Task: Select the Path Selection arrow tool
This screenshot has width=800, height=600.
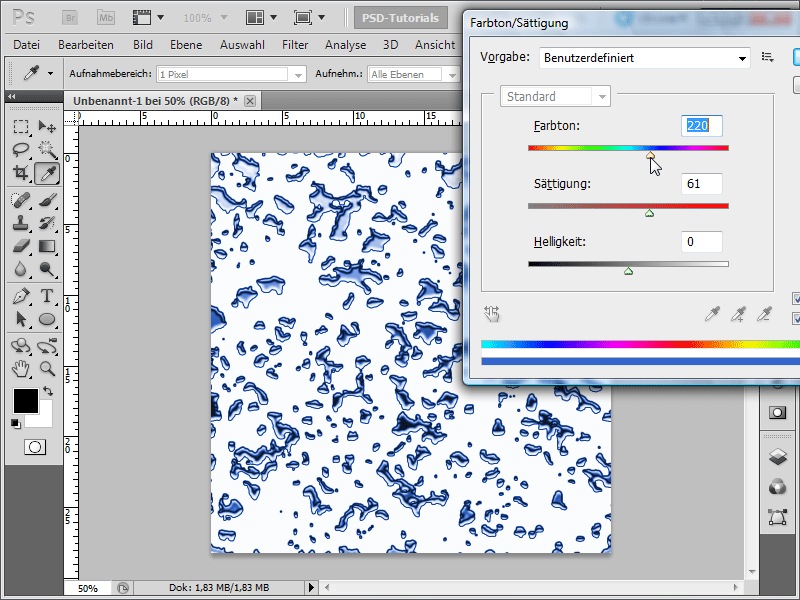Action: click(21, 319)
